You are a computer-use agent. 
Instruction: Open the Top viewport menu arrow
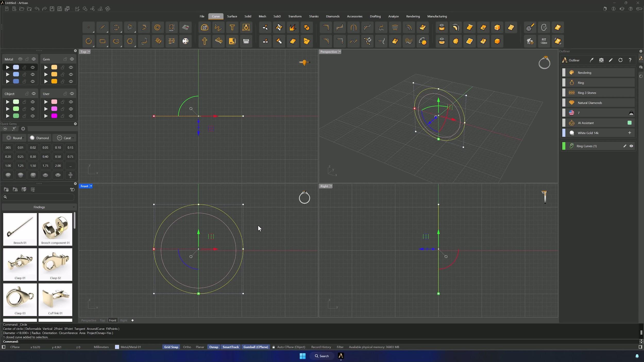pos(89,52)
